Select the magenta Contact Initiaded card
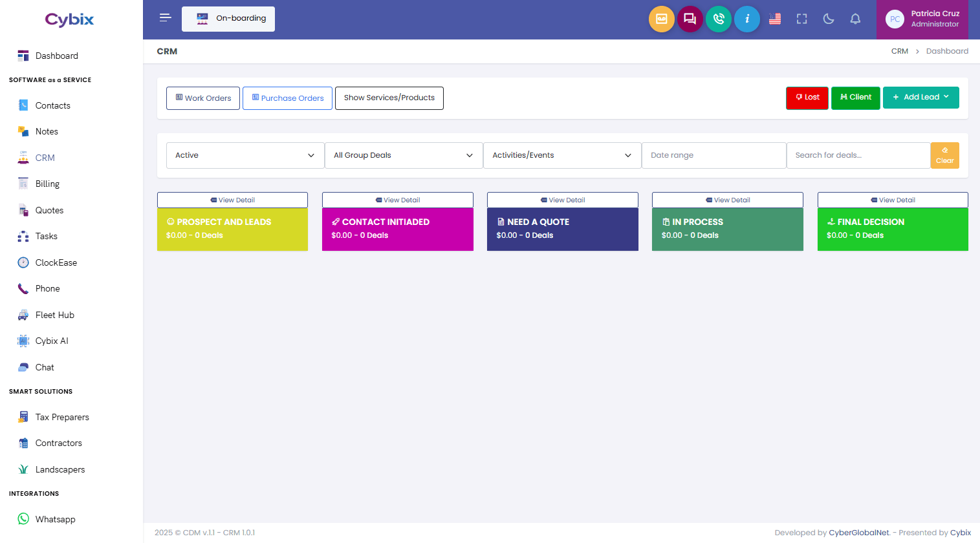980x543 pixels. click(398, 229)
